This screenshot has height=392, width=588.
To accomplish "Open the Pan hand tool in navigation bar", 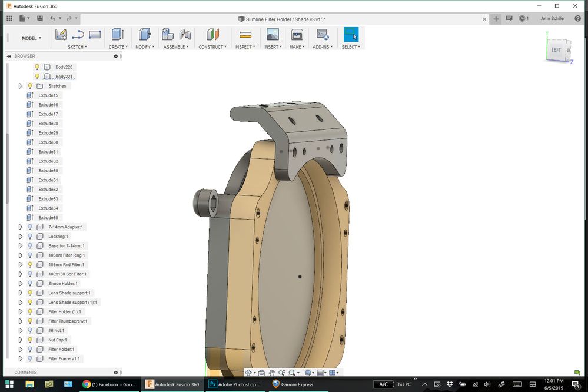I will click(x=271, y=373).
